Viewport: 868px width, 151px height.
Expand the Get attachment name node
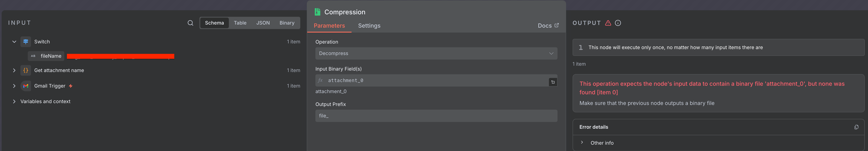tap(14, 70)
